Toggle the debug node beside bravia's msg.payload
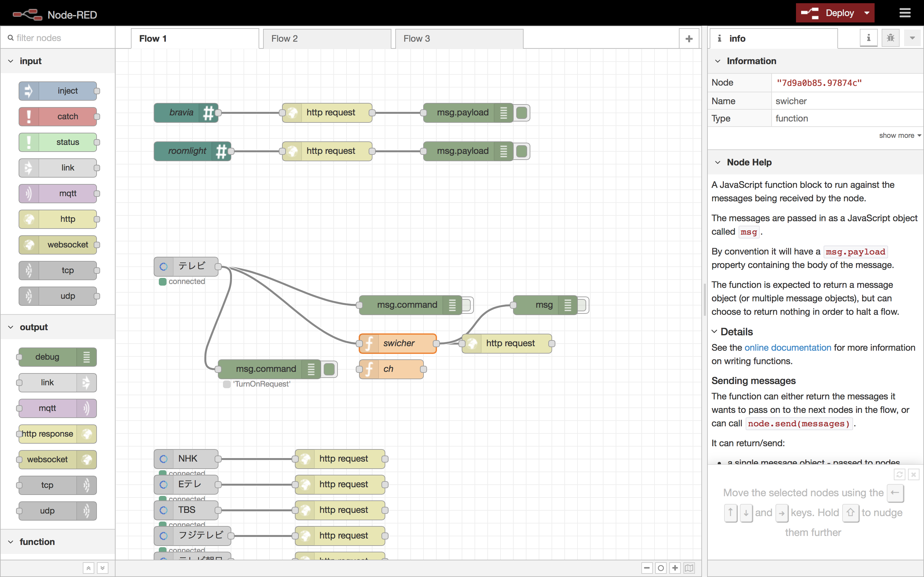This screenshot has width=924, height=577. point(522,113)
